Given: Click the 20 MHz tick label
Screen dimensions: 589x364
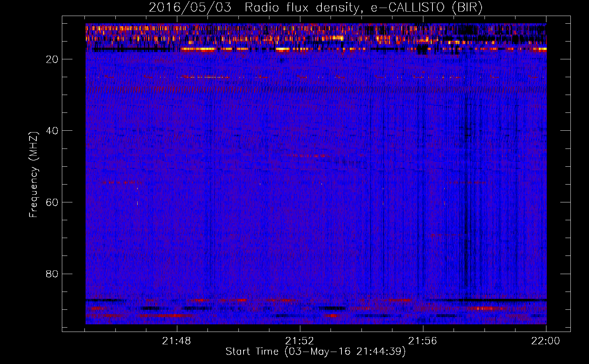Looking at the screenshot, I should coord(52,59).
